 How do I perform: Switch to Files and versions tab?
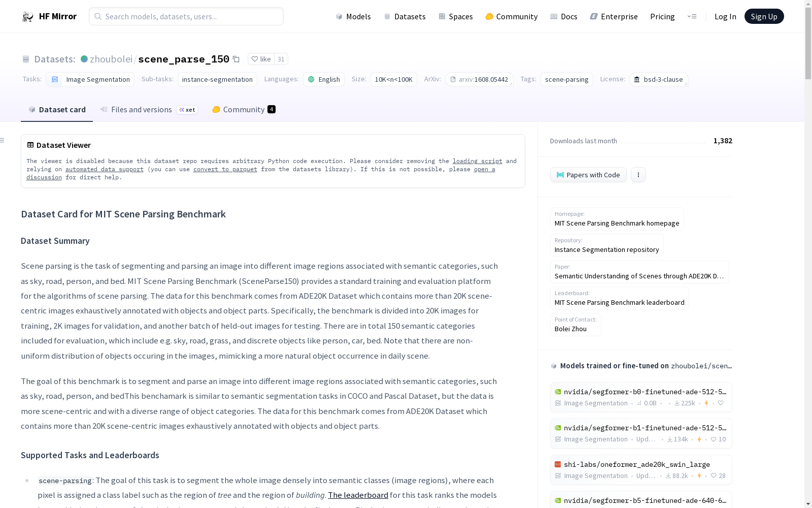point(149,110)
